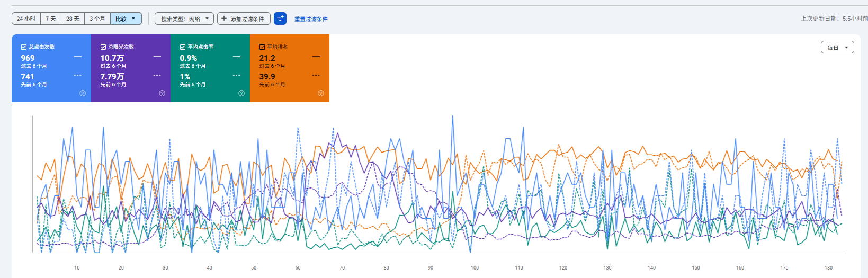Click the blue filter suggestions icon button

pos(280,19)
